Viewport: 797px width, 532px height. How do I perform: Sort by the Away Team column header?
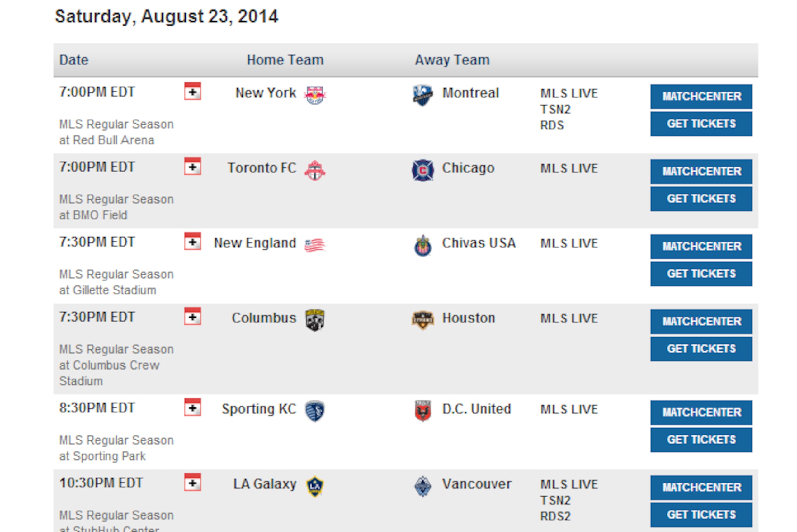[452, 60]
